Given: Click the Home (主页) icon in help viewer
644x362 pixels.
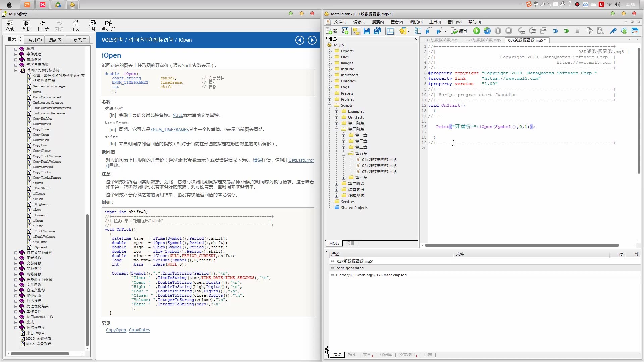Looking at the screenshot, I should 76,25.
